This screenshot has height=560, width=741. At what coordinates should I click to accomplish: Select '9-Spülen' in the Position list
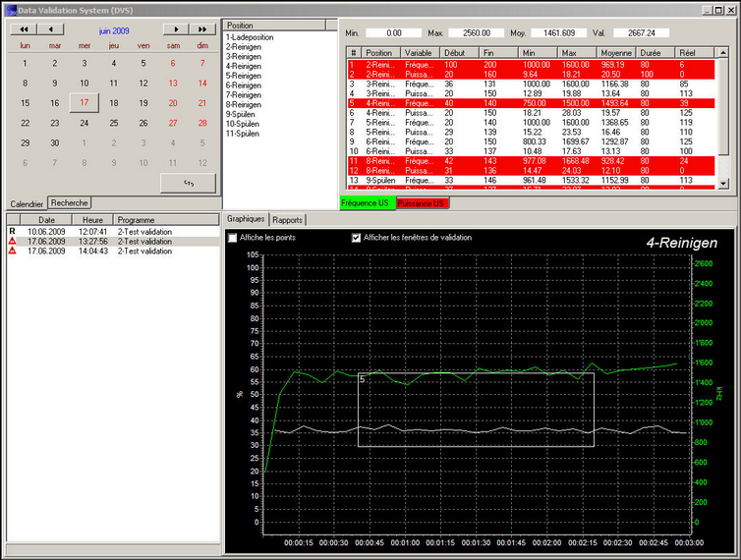[x=241, y=114]
